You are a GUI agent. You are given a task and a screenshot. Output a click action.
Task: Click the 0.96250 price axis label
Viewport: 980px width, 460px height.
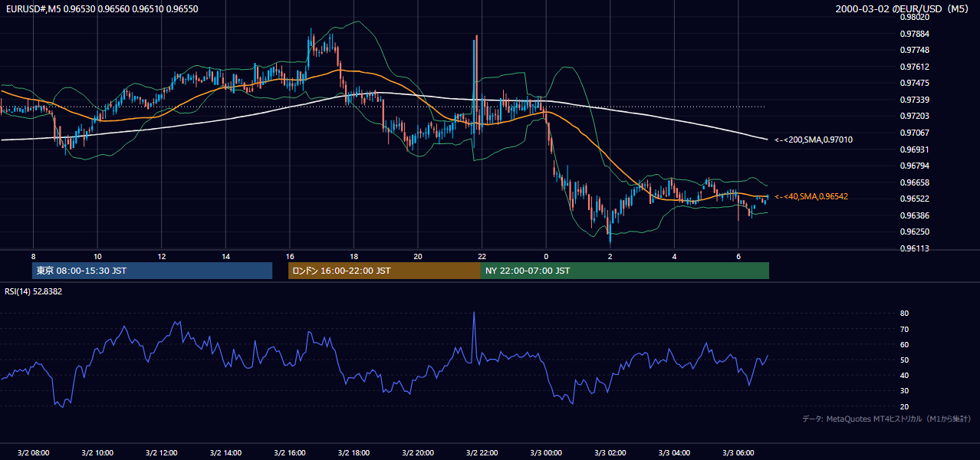915,232
